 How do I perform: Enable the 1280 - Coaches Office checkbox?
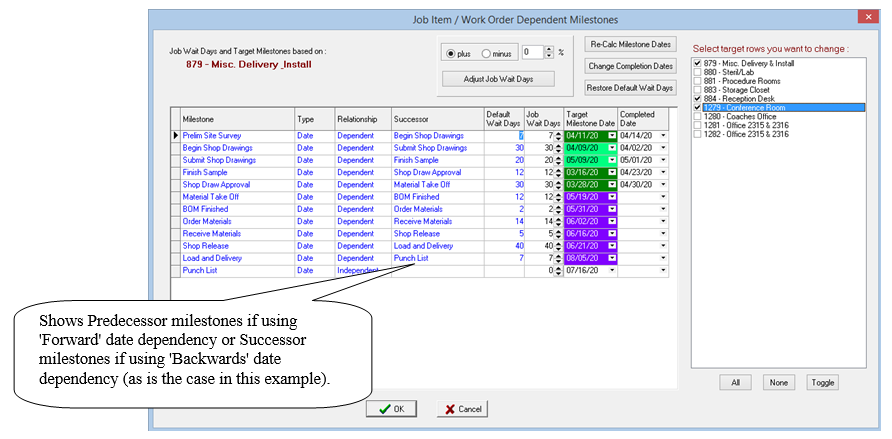click(x=697, y=117)
